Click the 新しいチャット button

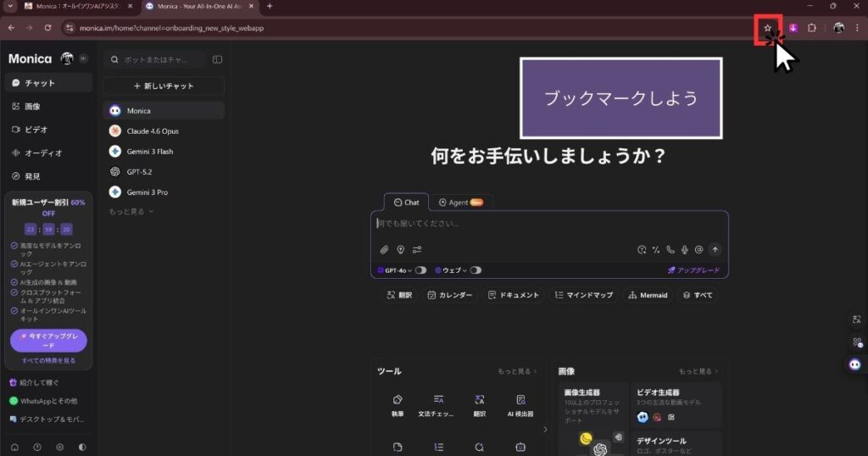[164, 86]
